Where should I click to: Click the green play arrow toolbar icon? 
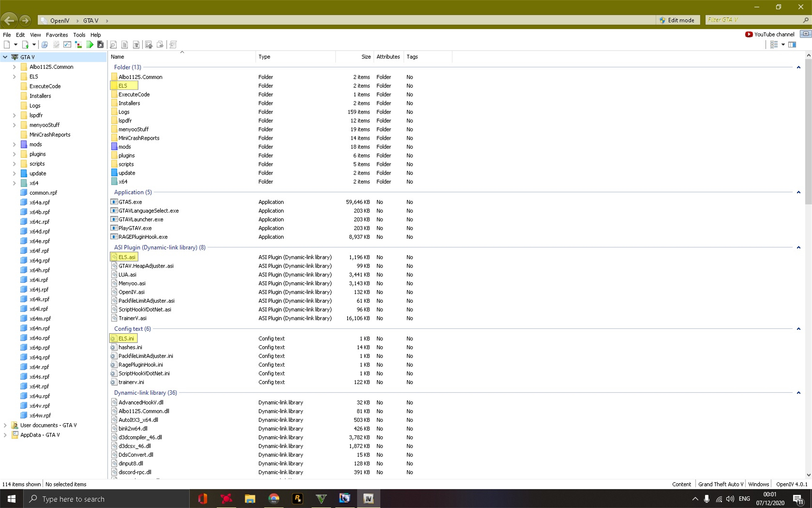pos(90,44)
